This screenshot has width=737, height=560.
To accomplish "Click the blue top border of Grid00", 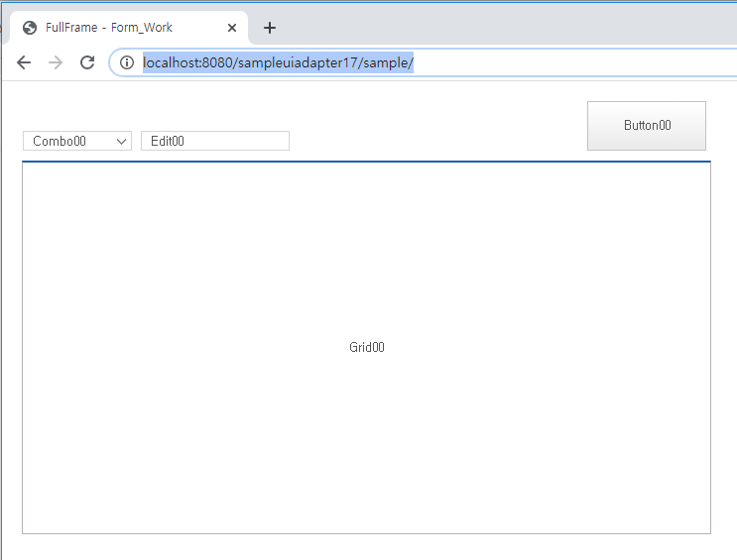I will coord(366,161).
